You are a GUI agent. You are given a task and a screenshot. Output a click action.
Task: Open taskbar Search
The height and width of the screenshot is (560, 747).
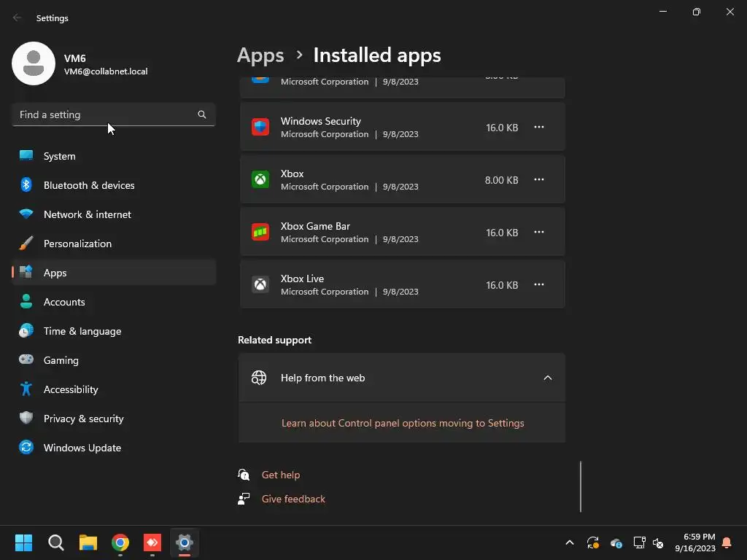coord(55,542)
